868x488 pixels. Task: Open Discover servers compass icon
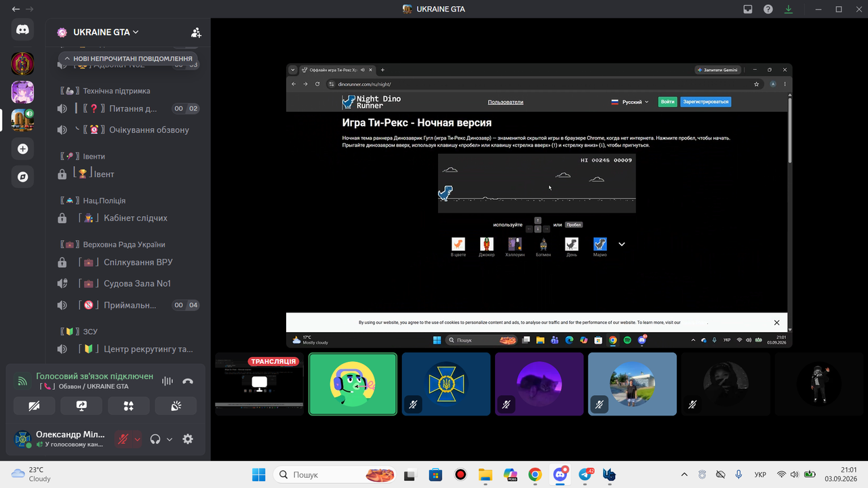point(22,177)
